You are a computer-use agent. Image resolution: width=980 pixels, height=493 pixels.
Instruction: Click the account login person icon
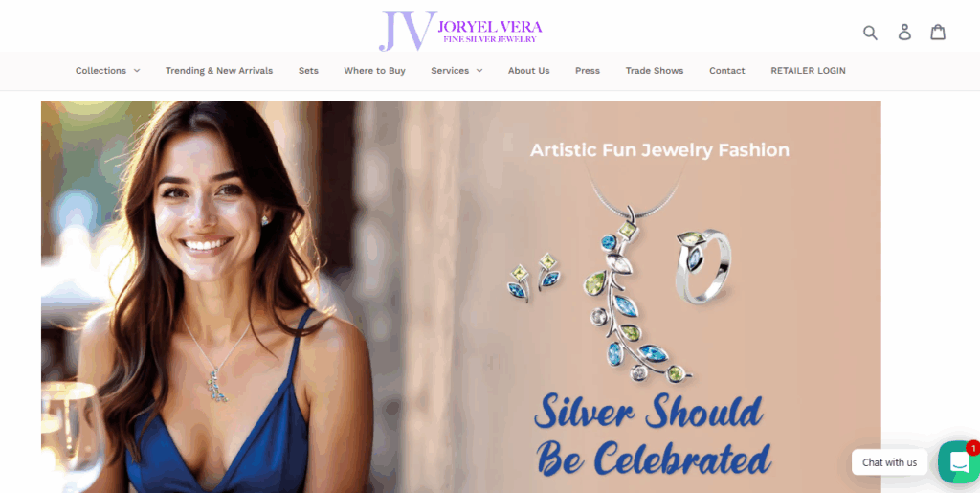tap(904, 32)
